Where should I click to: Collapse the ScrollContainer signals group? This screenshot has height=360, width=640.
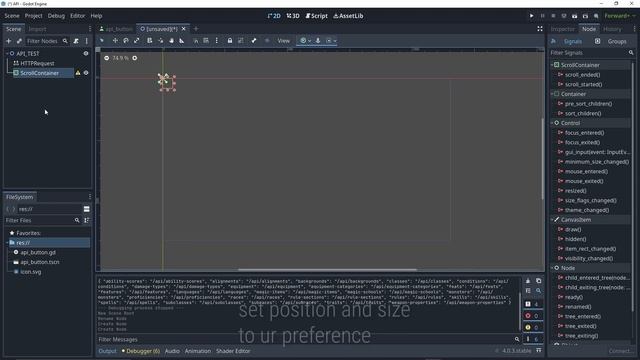[x=552, y=65]
